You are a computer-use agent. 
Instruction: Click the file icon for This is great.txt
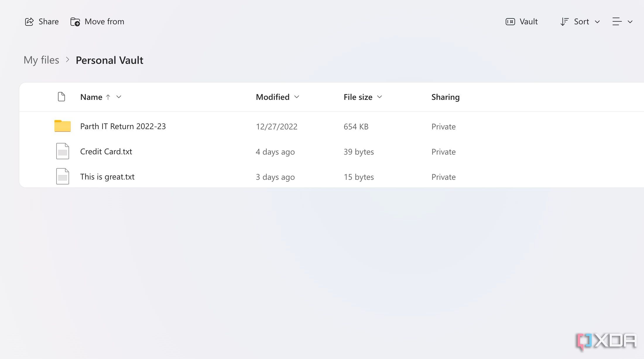tap(62, 176)
